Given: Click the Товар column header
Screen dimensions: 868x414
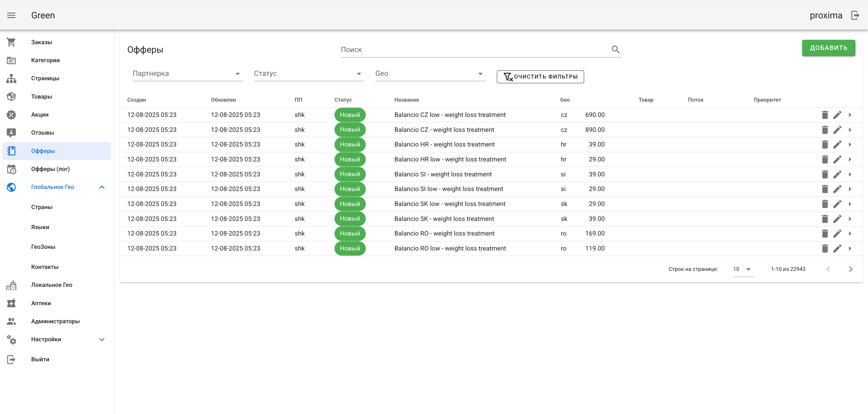Looking at the screenshot, I should (x=646, y=100).
